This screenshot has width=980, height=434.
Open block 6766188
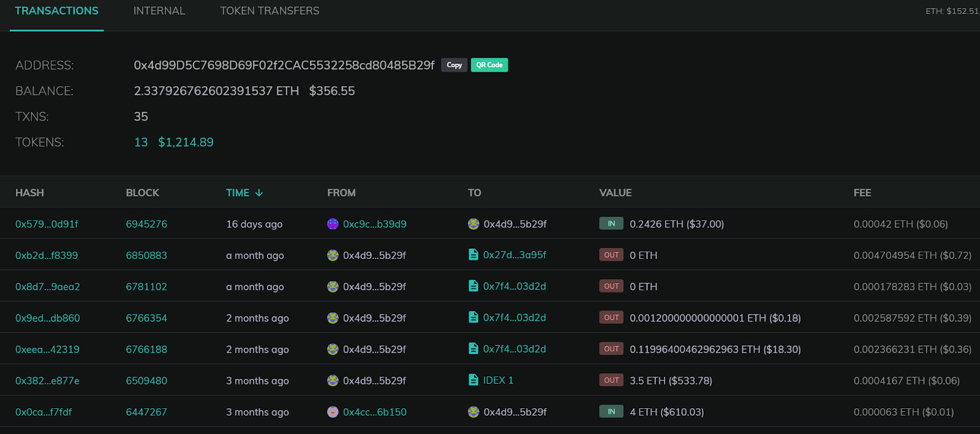coord(146,350)
